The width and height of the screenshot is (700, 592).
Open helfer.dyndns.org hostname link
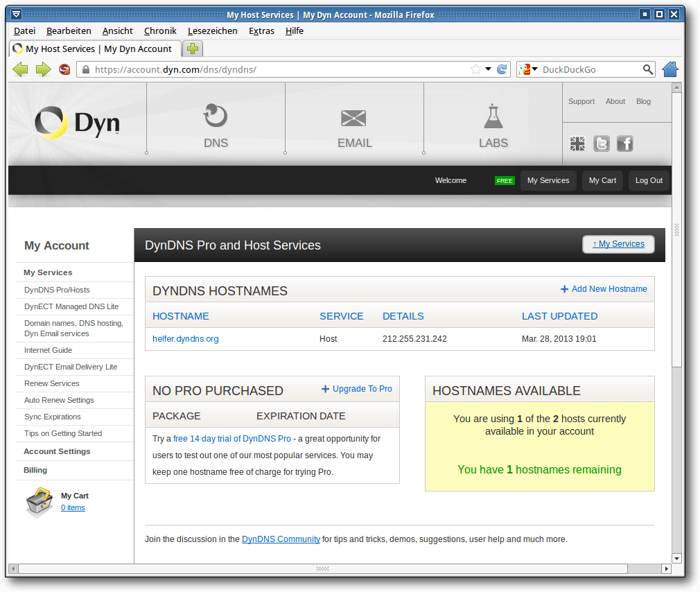point(186,339)
